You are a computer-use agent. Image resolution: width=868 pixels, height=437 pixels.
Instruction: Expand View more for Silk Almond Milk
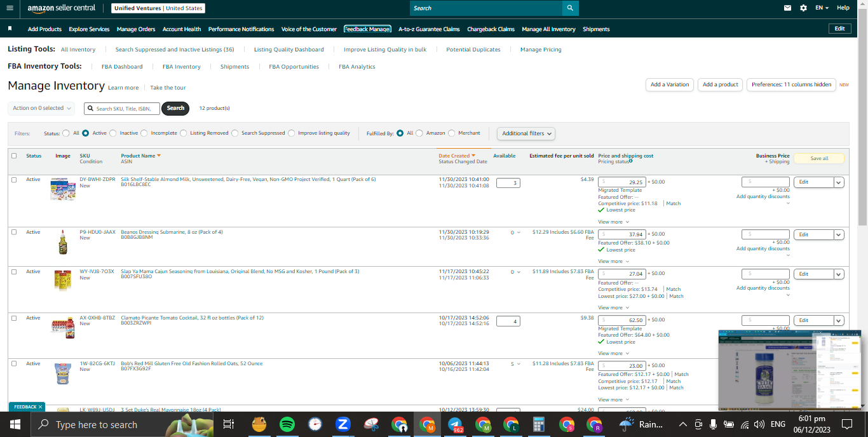tap(614, 222)
